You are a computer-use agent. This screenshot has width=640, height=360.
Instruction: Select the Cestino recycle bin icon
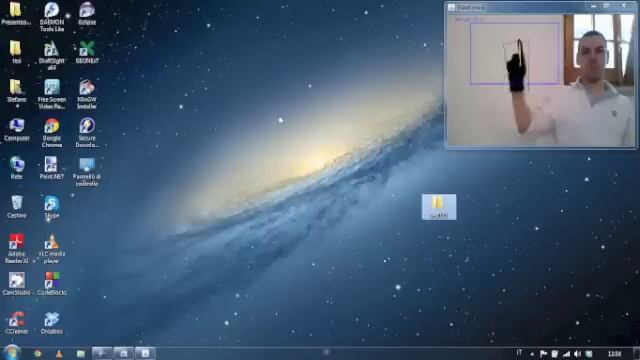(x=17, y=207)
